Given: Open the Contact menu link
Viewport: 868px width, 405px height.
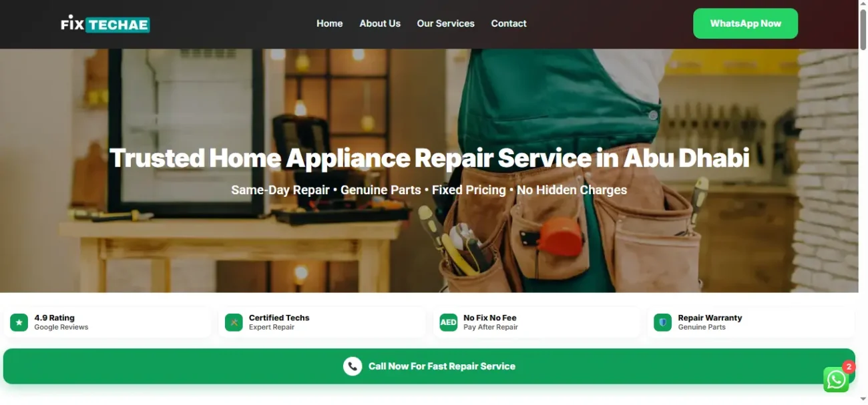Looking at the screenshot, I should click(x=509, y=23).
